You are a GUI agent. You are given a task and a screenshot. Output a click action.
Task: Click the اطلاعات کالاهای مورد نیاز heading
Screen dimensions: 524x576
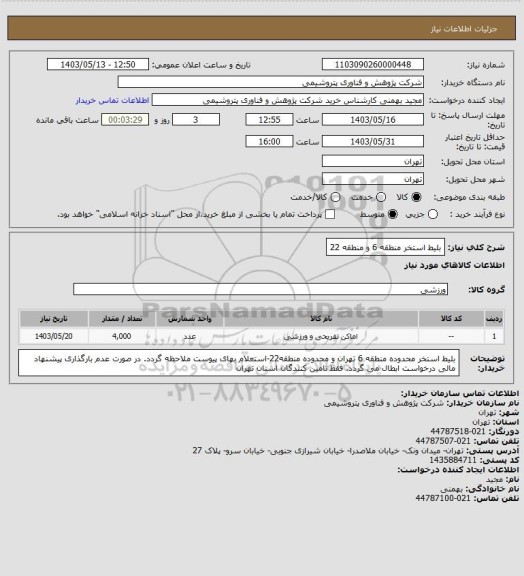[454, 265]
